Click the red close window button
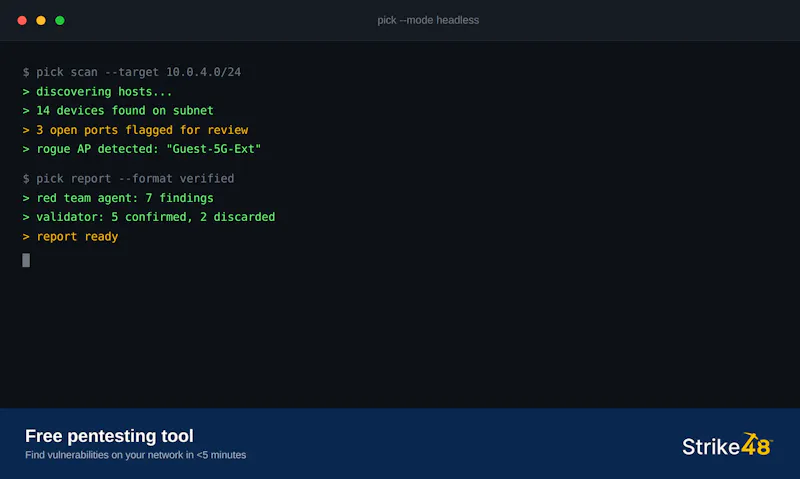Screen dimensions: 800x479 [22, 20]
